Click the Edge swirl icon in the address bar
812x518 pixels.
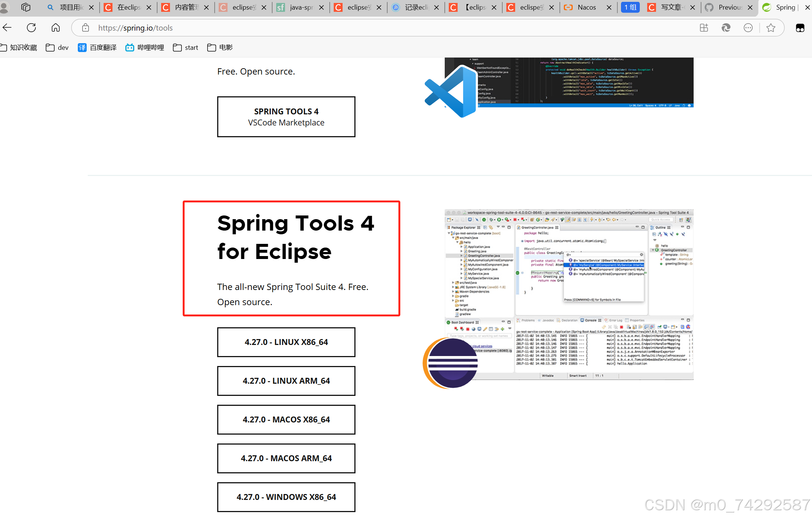pyautogui.click(x=726, y=28)
